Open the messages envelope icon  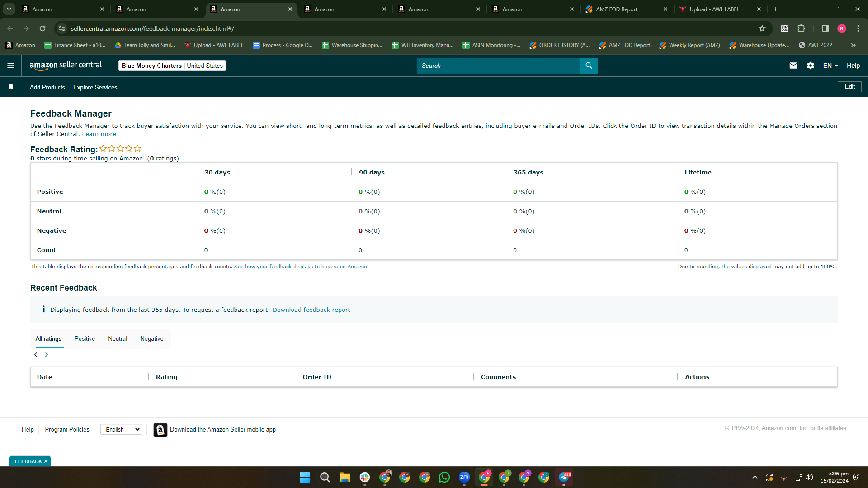pyautogui.click(x=793, y=66)
